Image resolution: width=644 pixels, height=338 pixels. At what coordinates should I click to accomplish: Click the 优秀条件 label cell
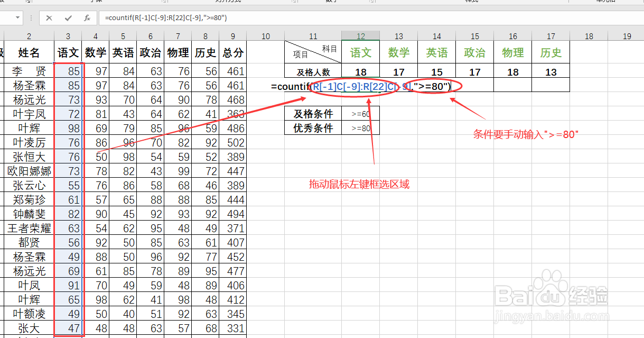313,127
